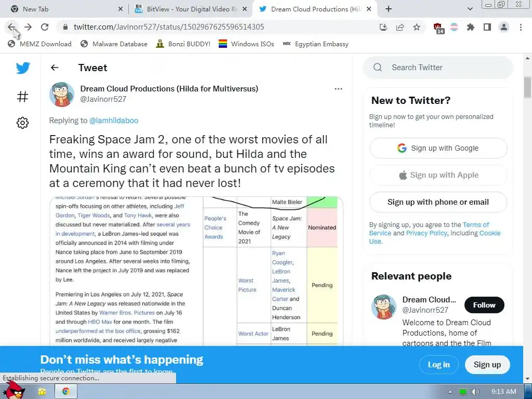Open the Extensions puzzle piece menu

tap(471, 27)
